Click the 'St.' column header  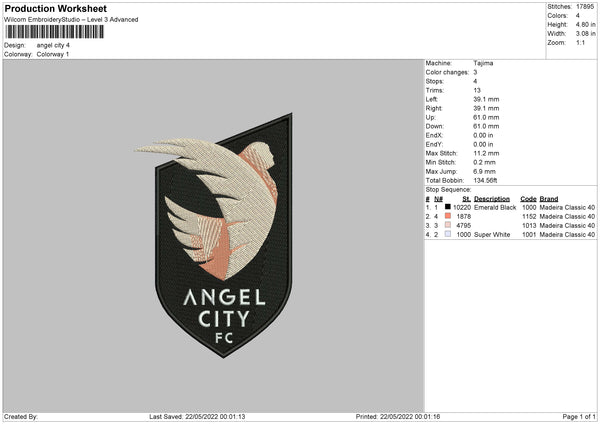[466, 199]
